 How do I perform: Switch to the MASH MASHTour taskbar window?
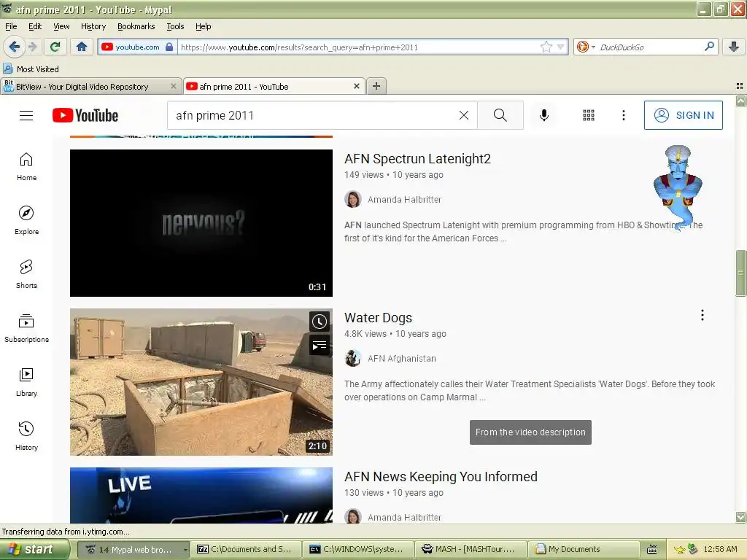[x=471, y=549]
